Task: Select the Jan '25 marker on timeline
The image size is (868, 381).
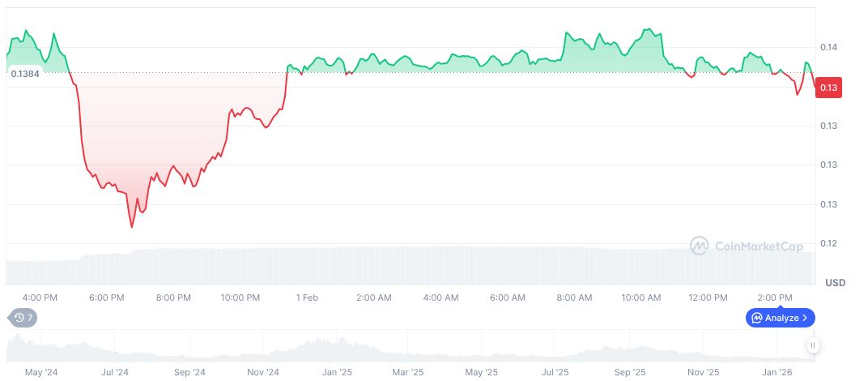Action: (x=337, y=373)
